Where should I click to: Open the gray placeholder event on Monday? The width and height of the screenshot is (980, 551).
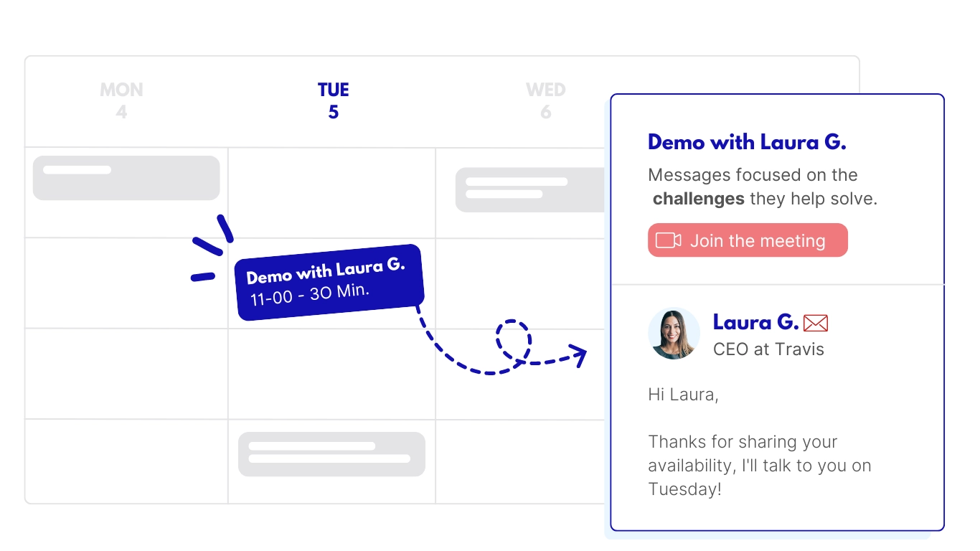pos(126,178)
